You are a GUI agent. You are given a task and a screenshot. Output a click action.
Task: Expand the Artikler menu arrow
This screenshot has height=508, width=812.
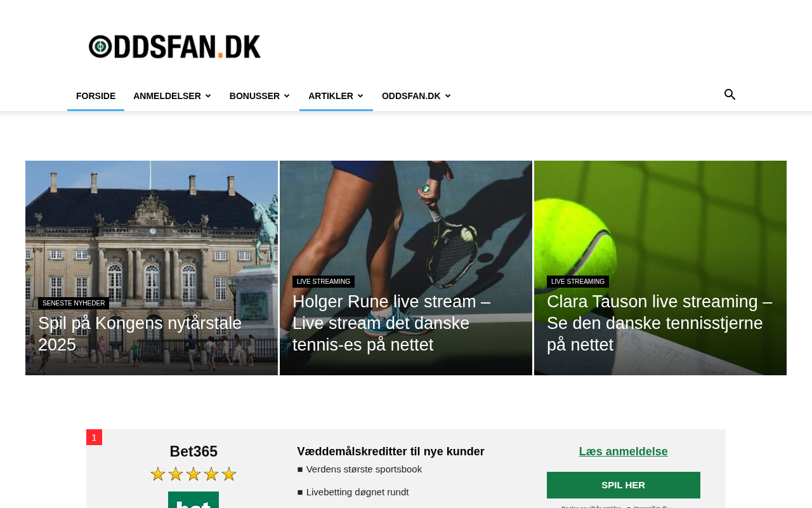360,97
